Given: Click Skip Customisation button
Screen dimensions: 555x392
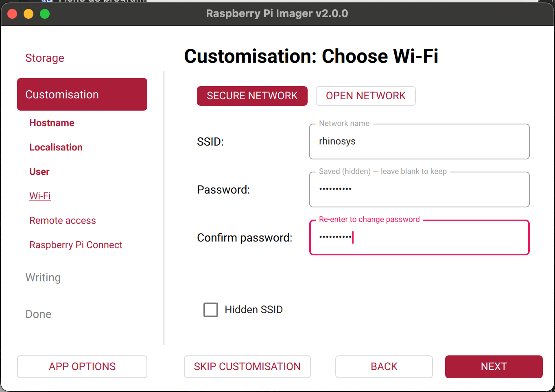Looking at the screenshot, I should pos(247,367).
